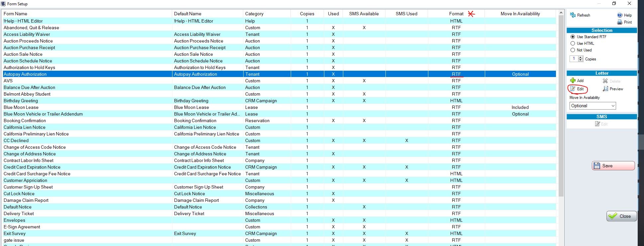Select the Abandoned, Quit & Release form

(31, 28)
